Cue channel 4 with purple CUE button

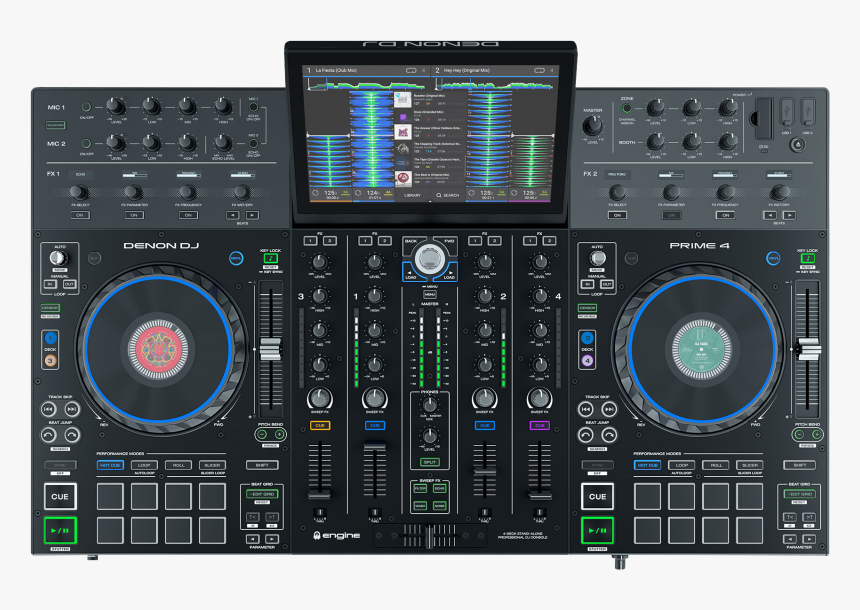click(540, 425)
